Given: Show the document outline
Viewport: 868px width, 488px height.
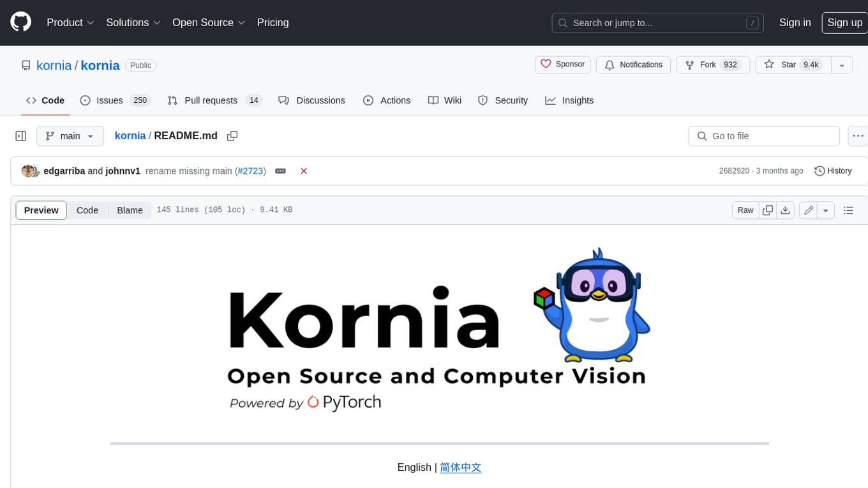Looking at the screenshot, I should pos(848,210).
